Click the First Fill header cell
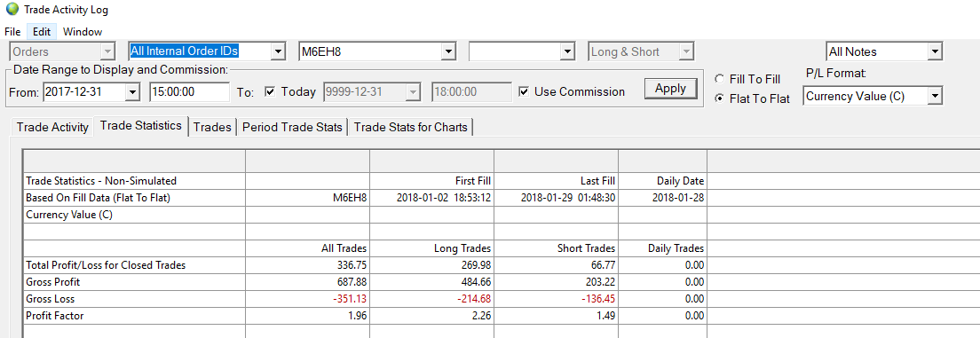The image size is (980, 338). pyautogui.click(x=432, y=181)
